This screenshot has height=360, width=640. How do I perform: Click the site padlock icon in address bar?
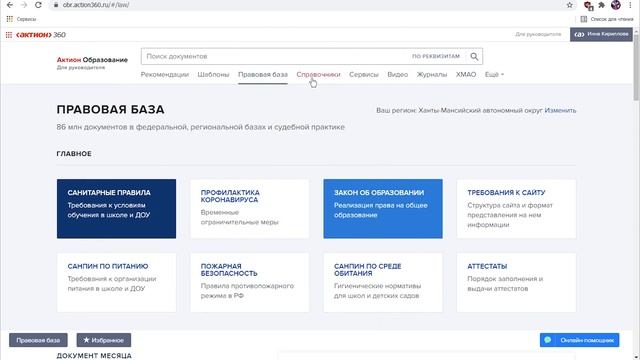56,5
